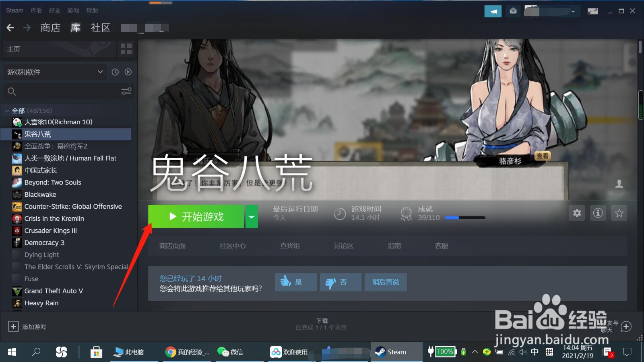Toggle Big Picture mode icon
Image resolution: width=644 pixels, height=362 pixels.
tap(592, 11)
